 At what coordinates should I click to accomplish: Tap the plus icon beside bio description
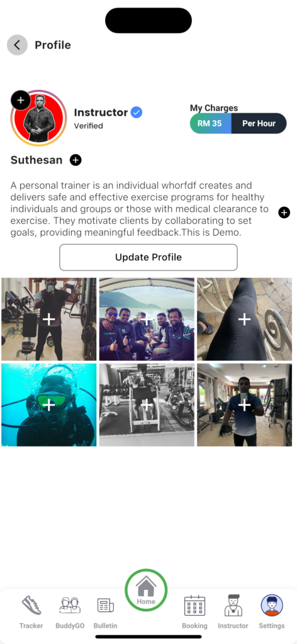pos(284,213)
